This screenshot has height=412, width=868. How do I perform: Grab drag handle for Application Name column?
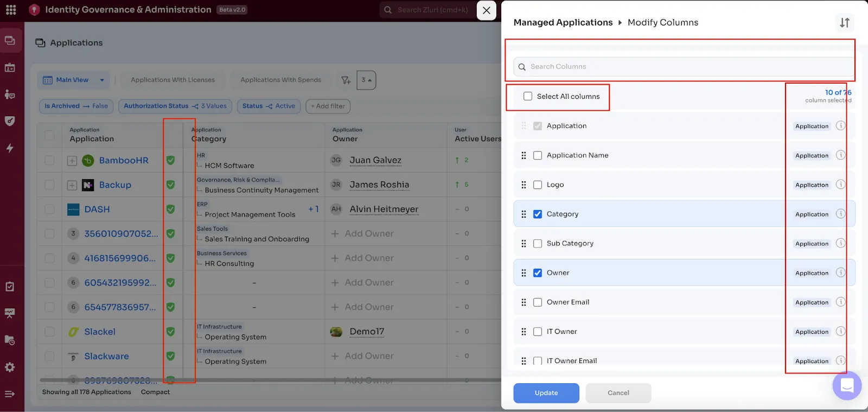pos(524,155)
